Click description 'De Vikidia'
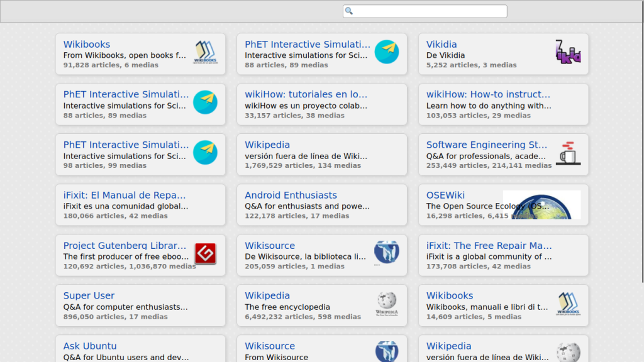The width and height of the screenshot is (644, 362). click(x=446, y=55)
